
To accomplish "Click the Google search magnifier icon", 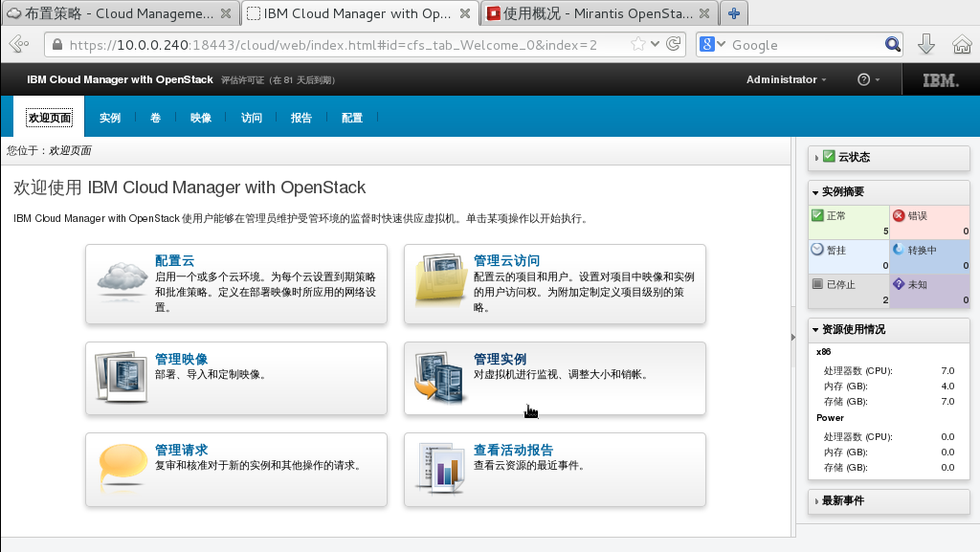I will [893, 44].
